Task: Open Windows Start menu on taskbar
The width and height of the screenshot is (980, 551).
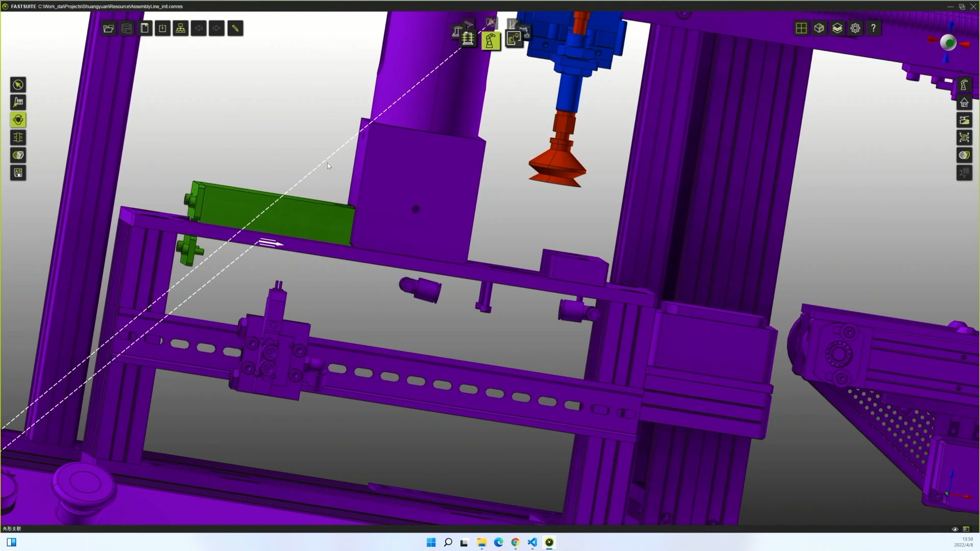Action: 431,542
